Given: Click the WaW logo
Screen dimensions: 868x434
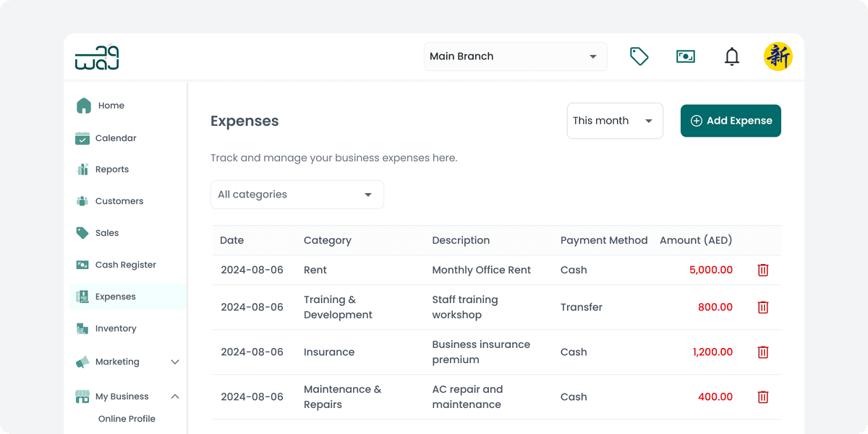Looking at the screenshot, I should (x=95, y=57).
